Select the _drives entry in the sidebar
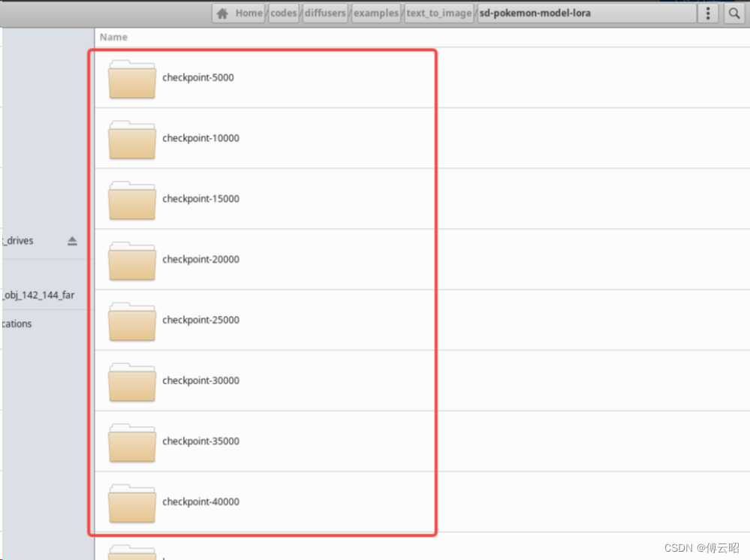Screen dimensions: 750x560 [19, 240]
